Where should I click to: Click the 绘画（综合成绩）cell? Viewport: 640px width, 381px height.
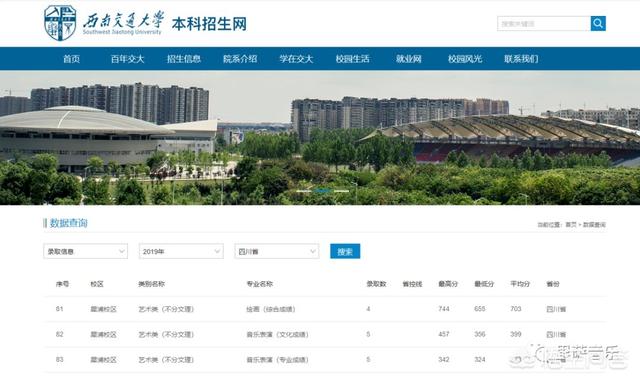[271, 309]
